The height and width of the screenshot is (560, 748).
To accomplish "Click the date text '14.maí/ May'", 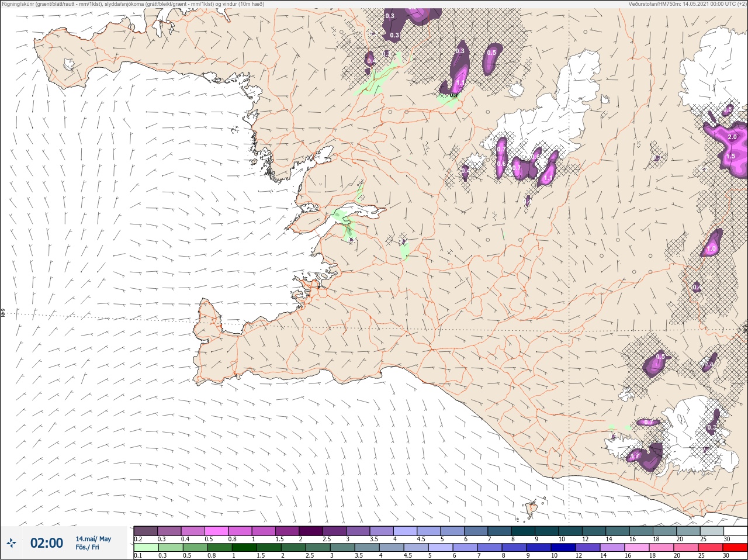I will pos(93,539).
